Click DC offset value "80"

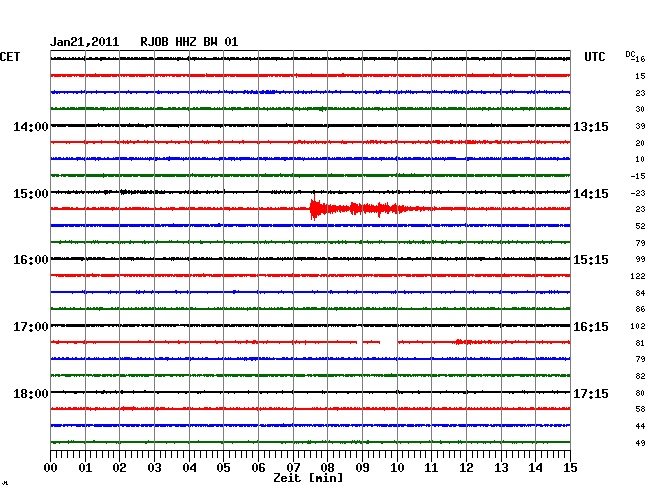click(640, 393)
